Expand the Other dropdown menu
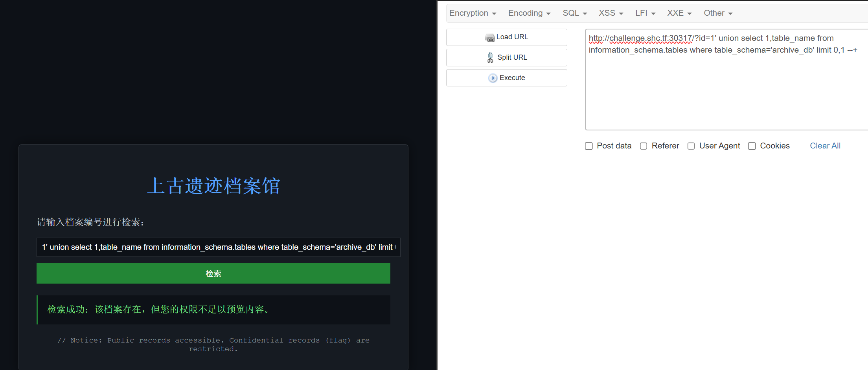868x370 pixels. coord(718,13)
